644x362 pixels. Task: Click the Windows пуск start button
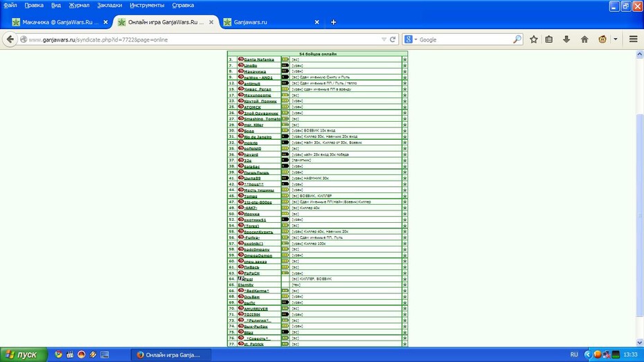[x=24, y=354]
